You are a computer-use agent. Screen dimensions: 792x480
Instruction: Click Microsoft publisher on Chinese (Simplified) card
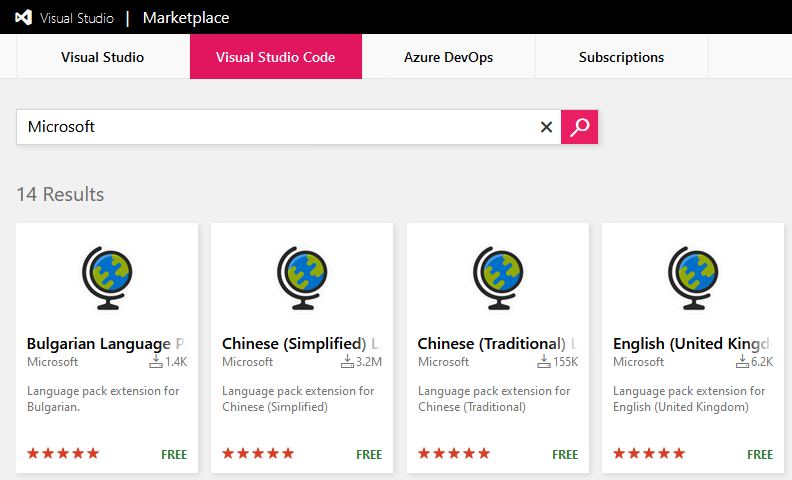(x=248, y=362)
